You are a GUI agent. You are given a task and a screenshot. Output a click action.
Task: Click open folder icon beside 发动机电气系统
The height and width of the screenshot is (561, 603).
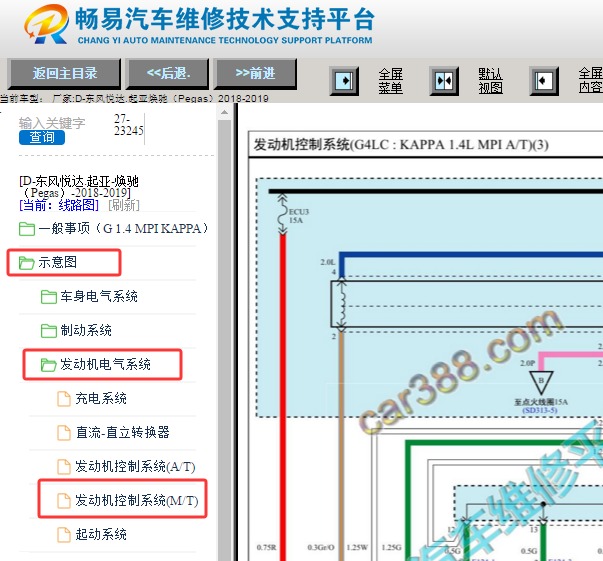click(x=49, y=365)
